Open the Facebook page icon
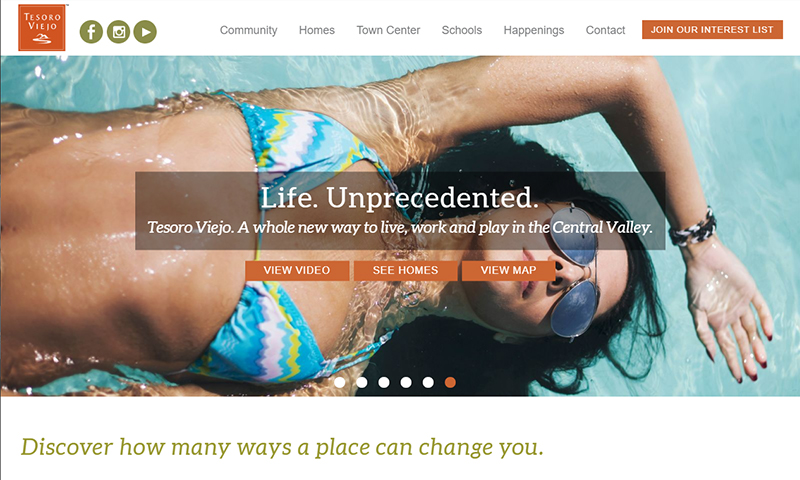Image resolution: width=800 pixels, height=480 pixels. click(91, 32)
